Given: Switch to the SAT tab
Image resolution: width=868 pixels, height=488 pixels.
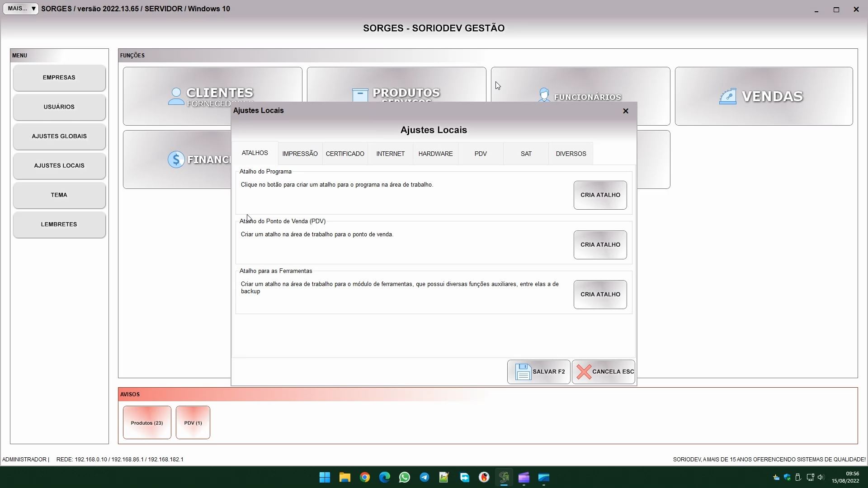Looking at the screenshot, I should pyautogui.click(x=526, y=154).
